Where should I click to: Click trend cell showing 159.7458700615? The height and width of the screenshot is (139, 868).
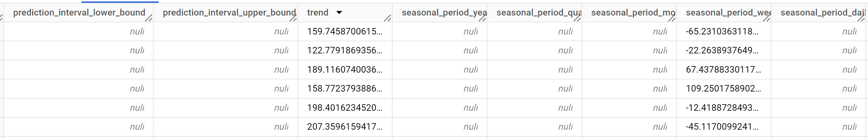tap(344, 32)
